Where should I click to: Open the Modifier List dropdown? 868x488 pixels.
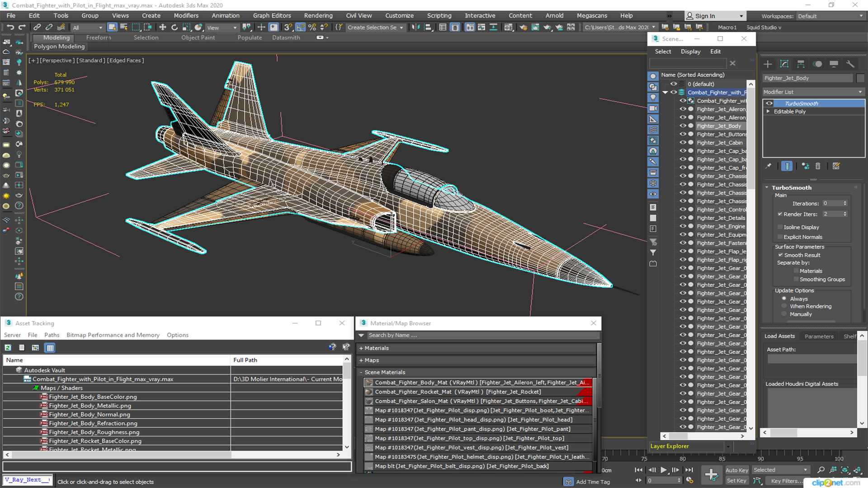(x=813, y=92)
